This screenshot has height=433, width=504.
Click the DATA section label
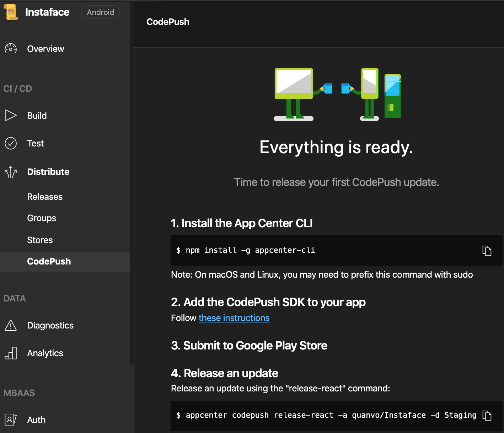[15, 298]
